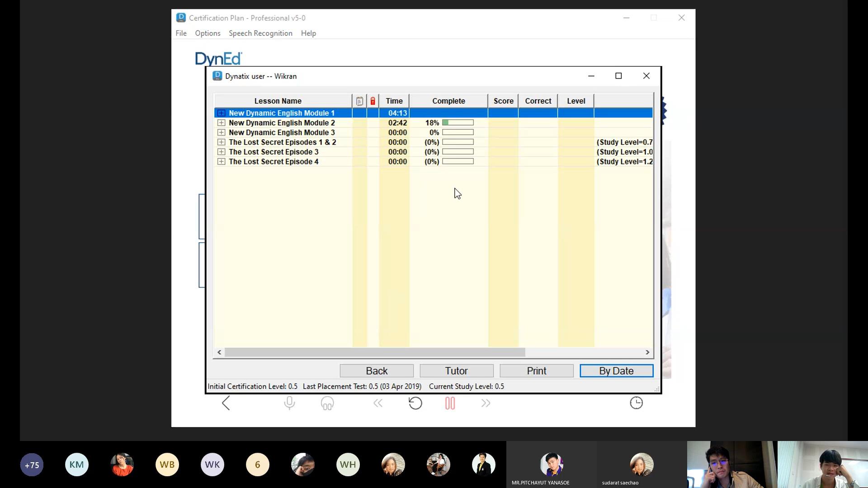
Task: Expand New Dynamic English Module 3 row
Action: point(221,132)
